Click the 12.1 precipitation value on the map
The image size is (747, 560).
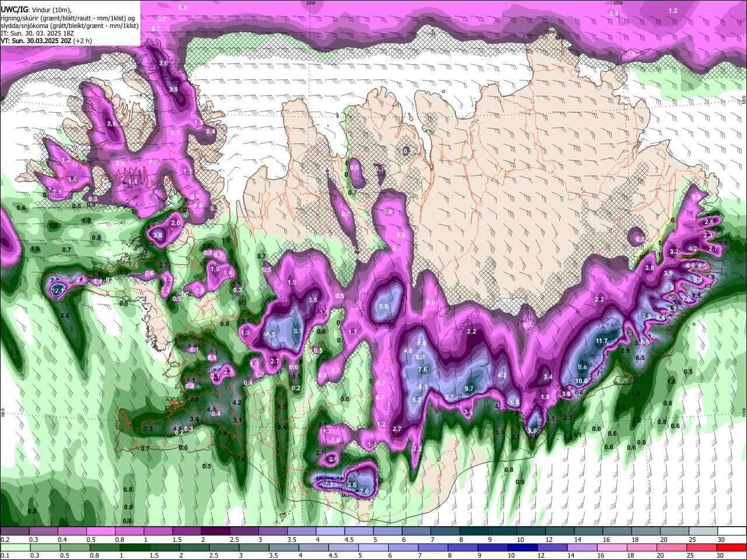point(58,290)
